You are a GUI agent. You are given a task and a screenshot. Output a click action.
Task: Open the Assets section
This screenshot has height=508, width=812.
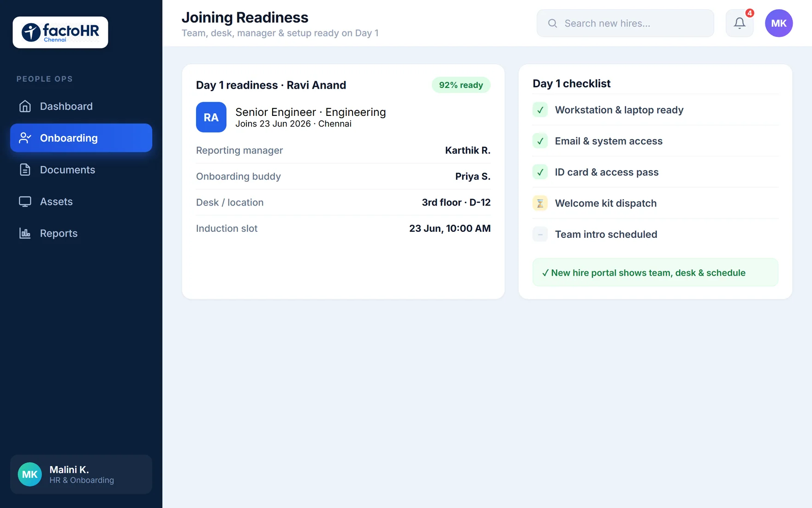[x=81, y=201]
